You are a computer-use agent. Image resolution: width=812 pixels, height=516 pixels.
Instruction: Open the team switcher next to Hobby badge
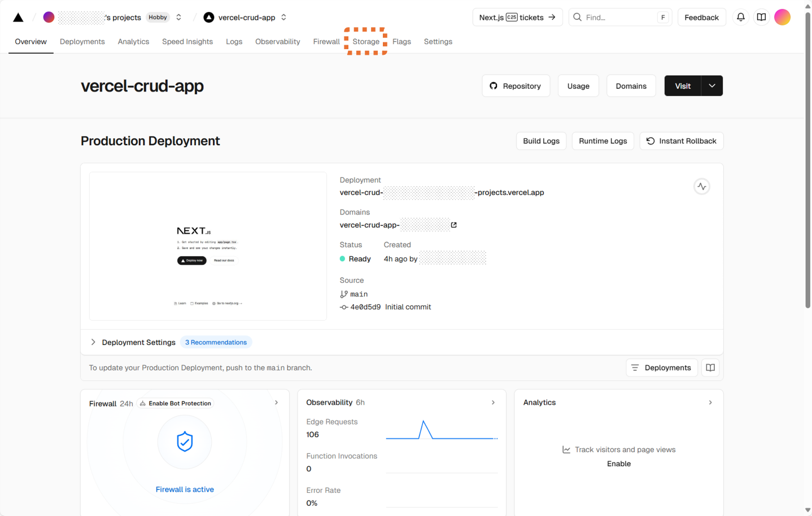pyautogui.click(x=179, y=18)
